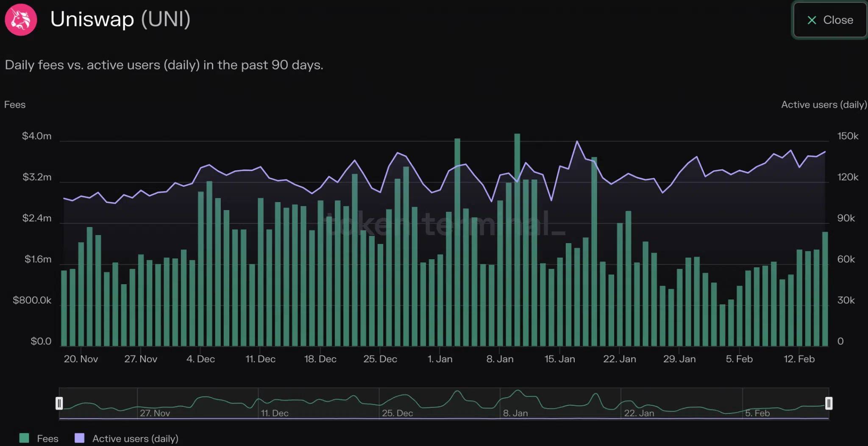Click the 'Daily fees vs. active users' subtitle
Screen dimensions: 868x446
pyautogui.click(x=164, y=65)
